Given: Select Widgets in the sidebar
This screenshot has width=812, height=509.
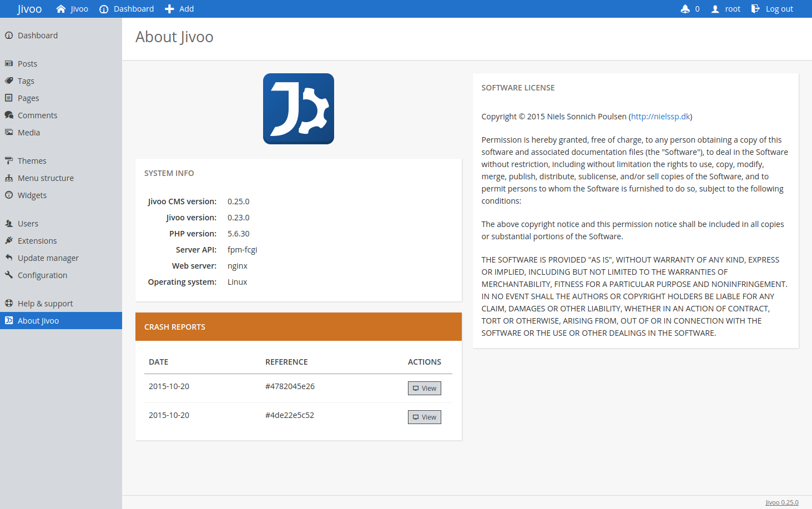Looking at the screenshot, I should (x=32, y=195).
